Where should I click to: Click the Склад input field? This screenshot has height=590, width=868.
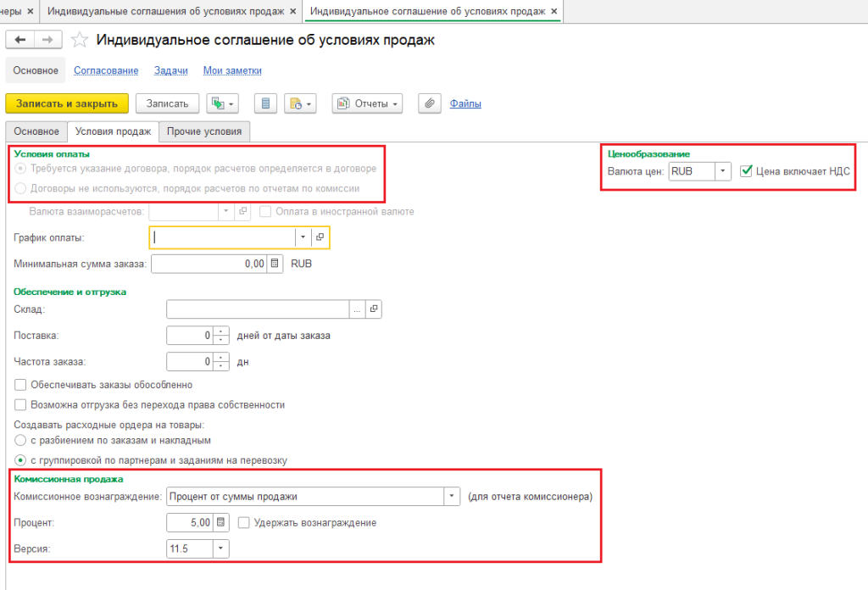(258, 309)
